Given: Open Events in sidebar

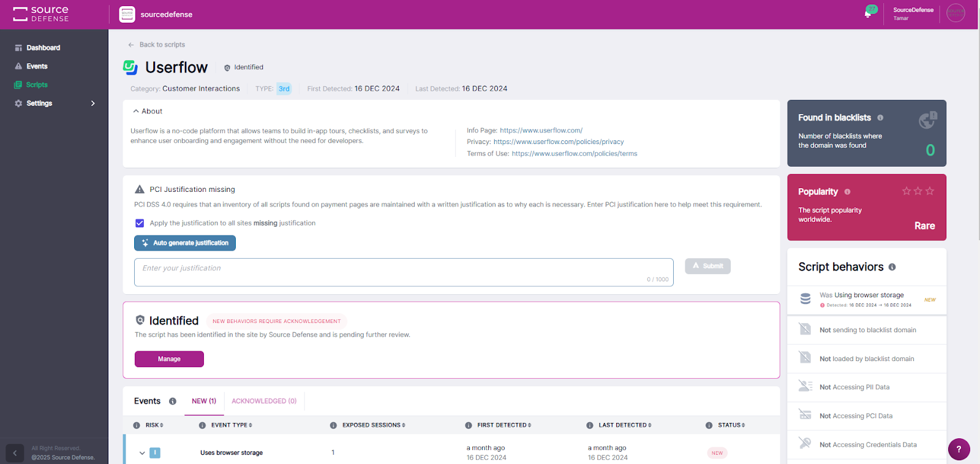Looking at the screenshot, I should pos(37,66).
